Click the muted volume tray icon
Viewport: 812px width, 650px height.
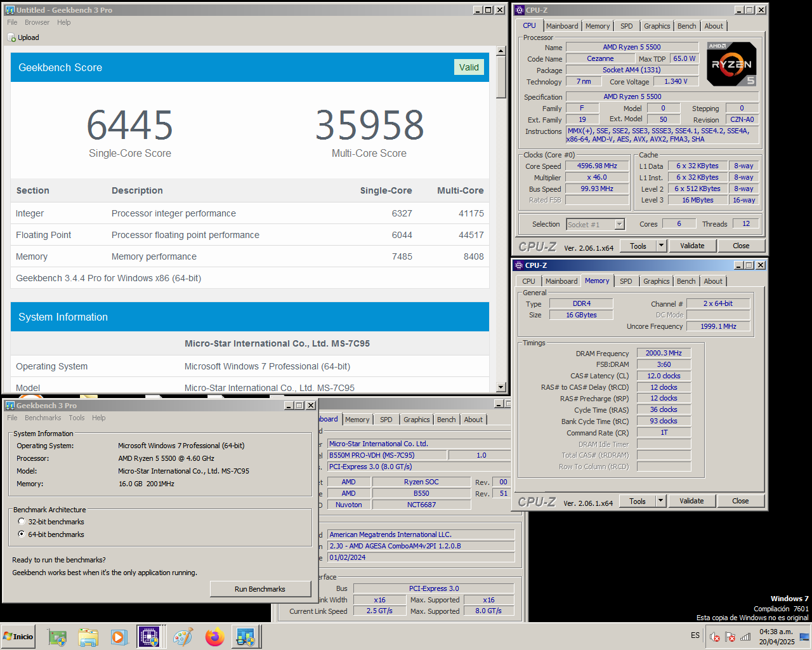714,637
